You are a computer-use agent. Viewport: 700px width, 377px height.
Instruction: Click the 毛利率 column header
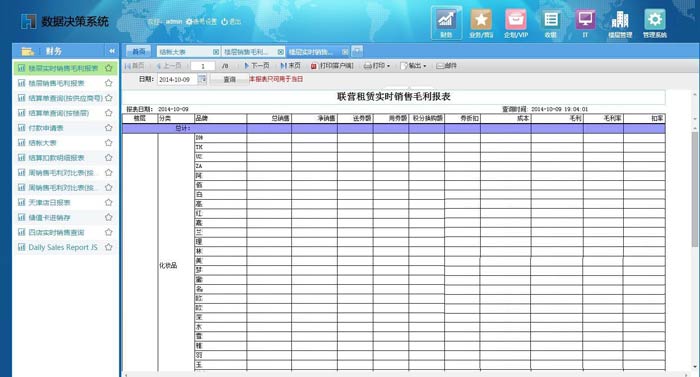(603, 118)
